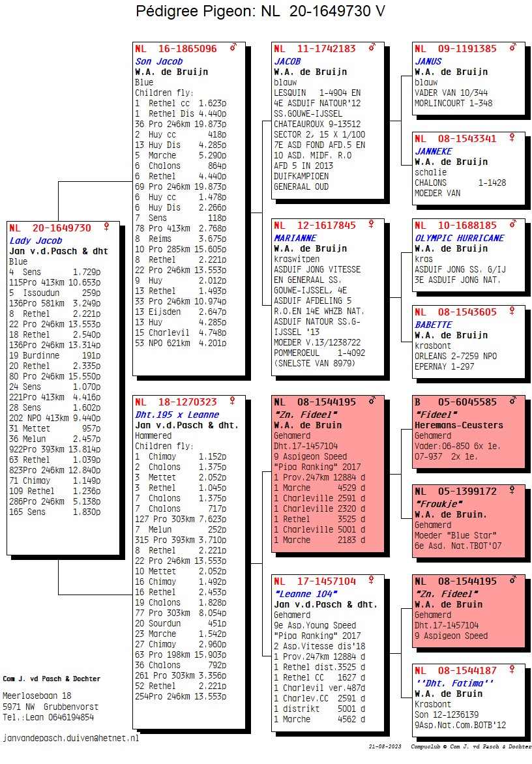The image size is (532, 764).
Task: Click the female symbol beside NL 18-1270323
Action: [x=233, y=402]
